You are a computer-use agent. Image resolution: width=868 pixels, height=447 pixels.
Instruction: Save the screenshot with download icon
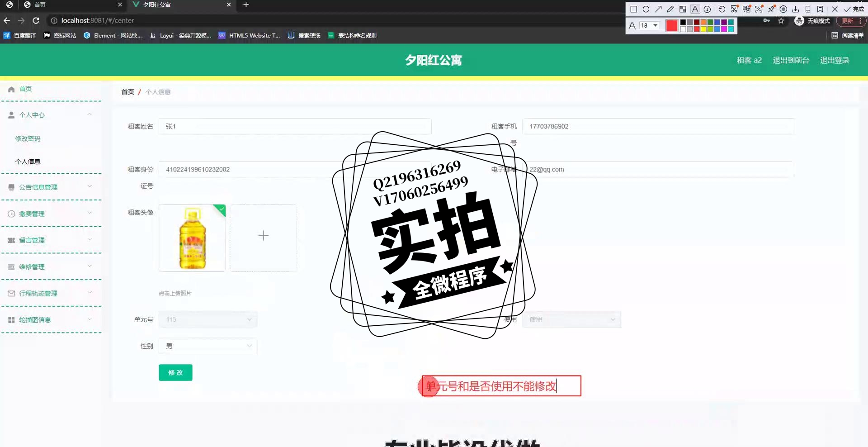click(x=796, y=9)
